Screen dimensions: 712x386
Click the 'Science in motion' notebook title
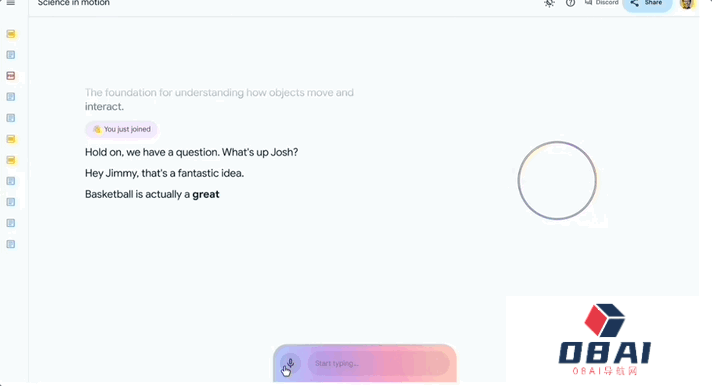pos(74,3)
